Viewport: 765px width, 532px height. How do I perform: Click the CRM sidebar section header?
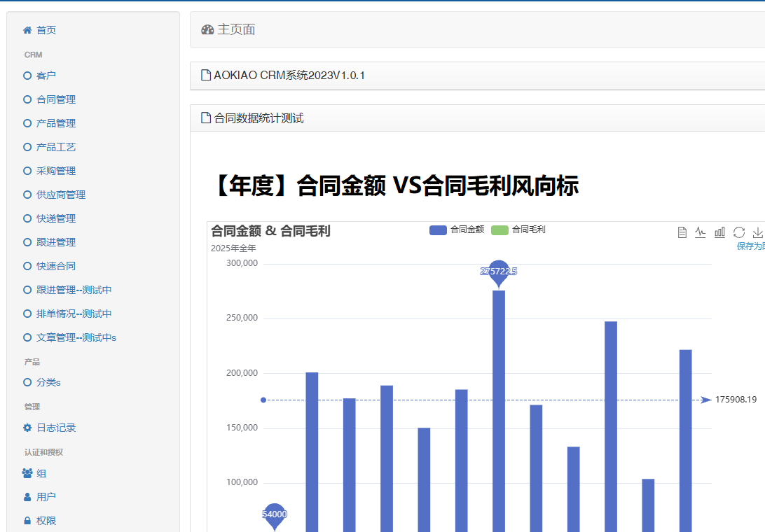click(33, 55)
